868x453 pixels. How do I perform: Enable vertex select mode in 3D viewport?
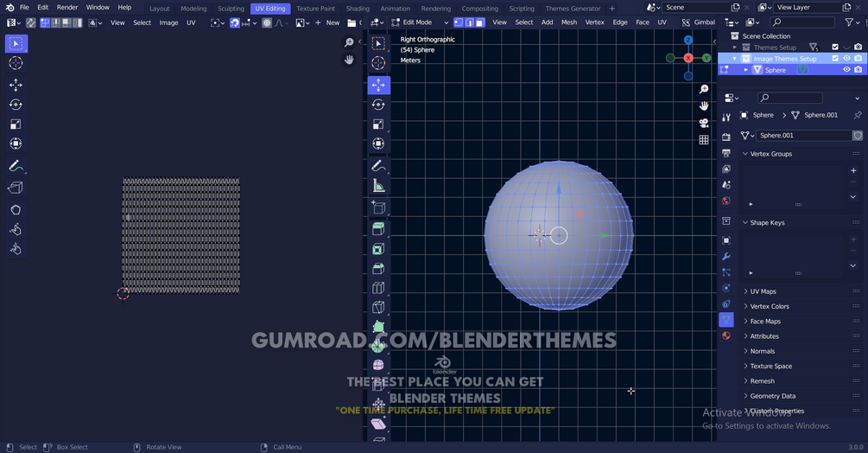pos(459,22)
